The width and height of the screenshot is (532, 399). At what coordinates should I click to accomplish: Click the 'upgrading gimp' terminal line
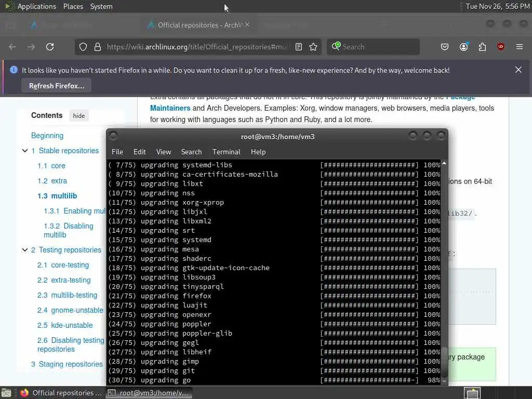click(x=274, y=362)
